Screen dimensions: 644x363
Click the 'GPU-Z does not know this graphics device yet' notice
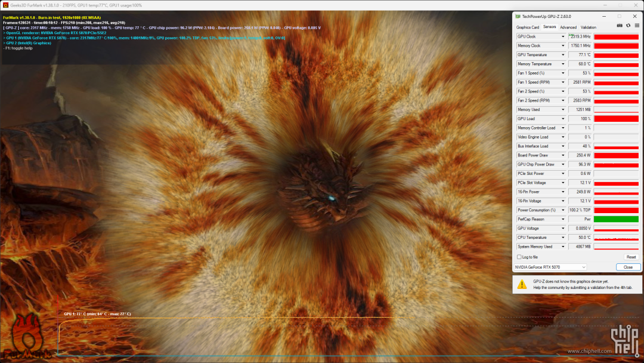pos(571,282)
